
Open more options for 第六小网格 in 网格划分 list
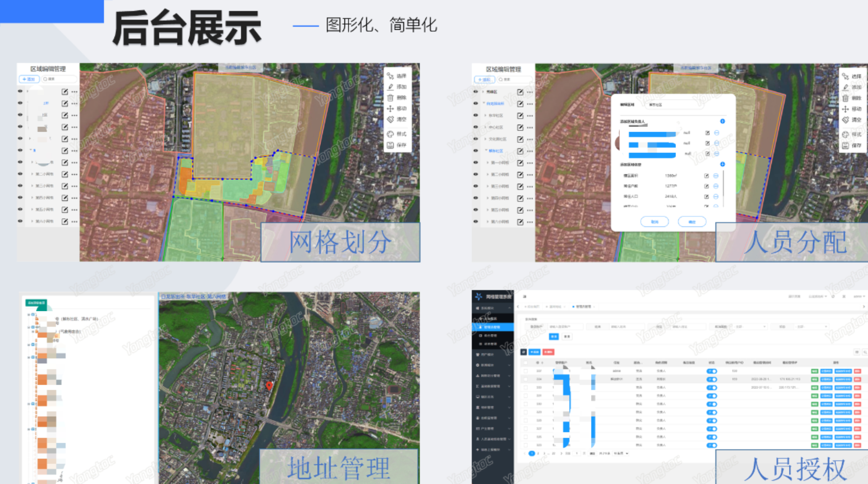tap(74, 222)
